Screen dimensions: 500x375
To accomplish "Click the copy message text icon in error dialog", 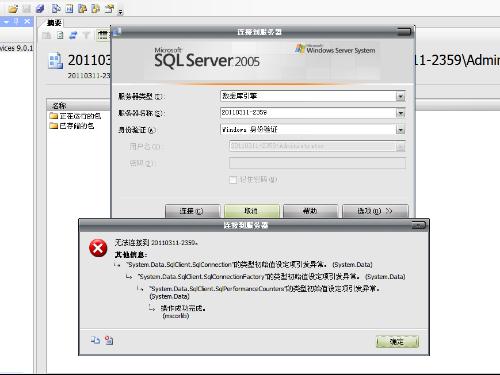I will [x=95, y=340].
